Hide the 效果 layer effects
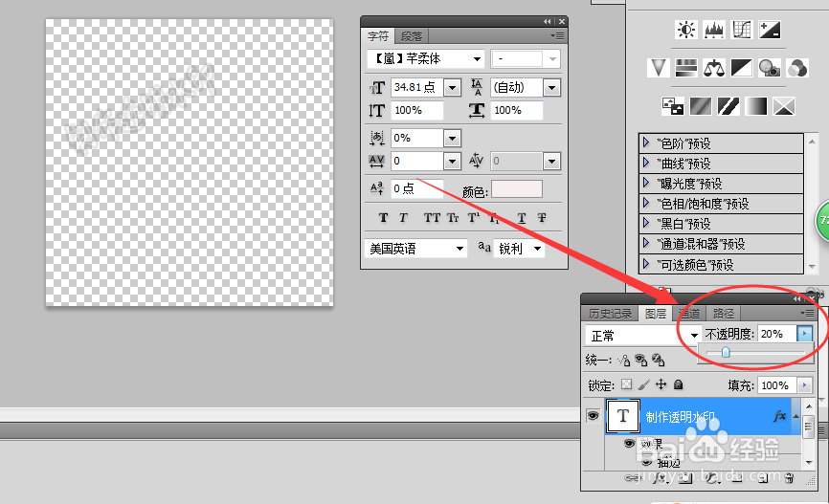 629,443
